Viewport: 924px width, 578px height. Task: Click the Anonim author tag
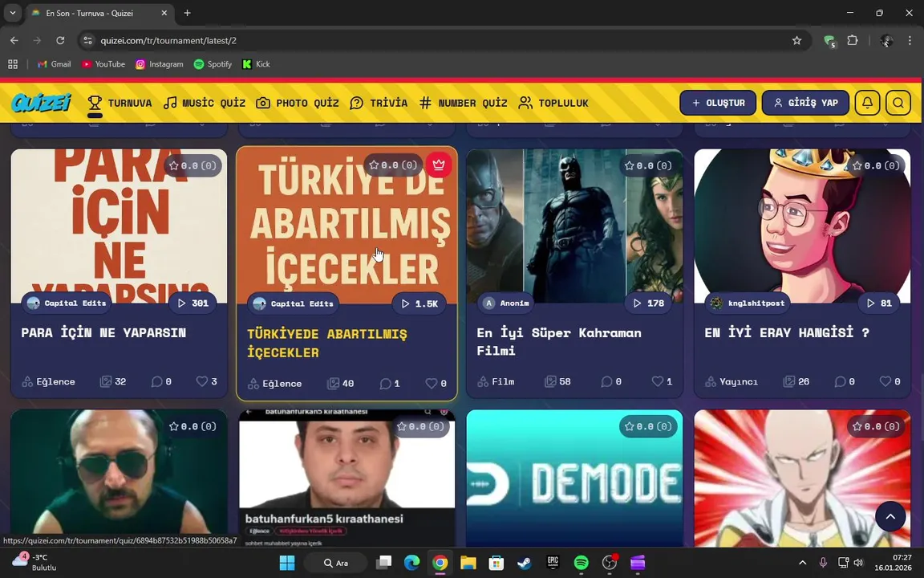tap(505, 303)
